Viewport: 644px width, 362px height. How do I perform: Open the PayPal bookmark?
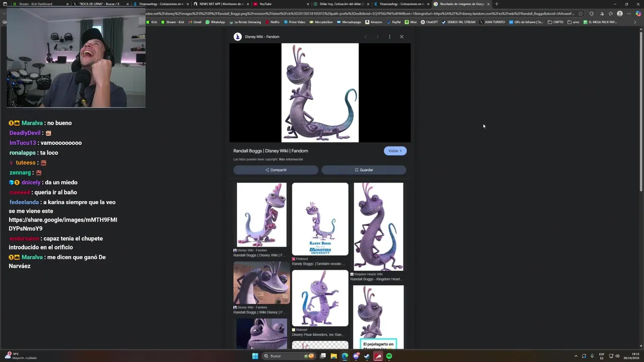pos(394,22)
